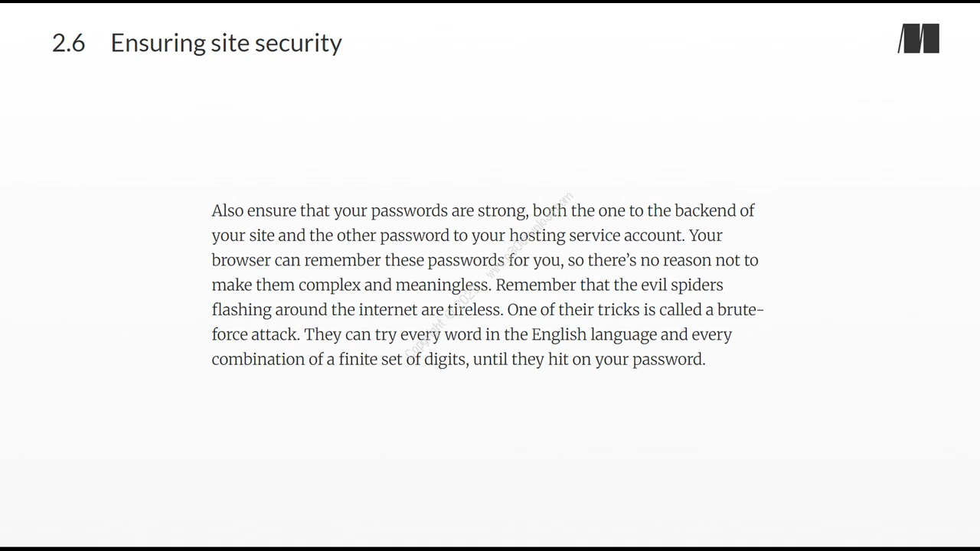Click the phrase "hosting service account"
The image size is (980, 551).
click(595, 236)
